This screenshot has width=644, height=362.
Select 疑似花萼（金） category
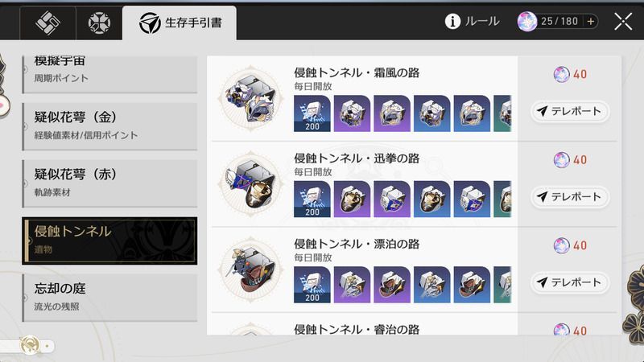(x=109, y=126)
